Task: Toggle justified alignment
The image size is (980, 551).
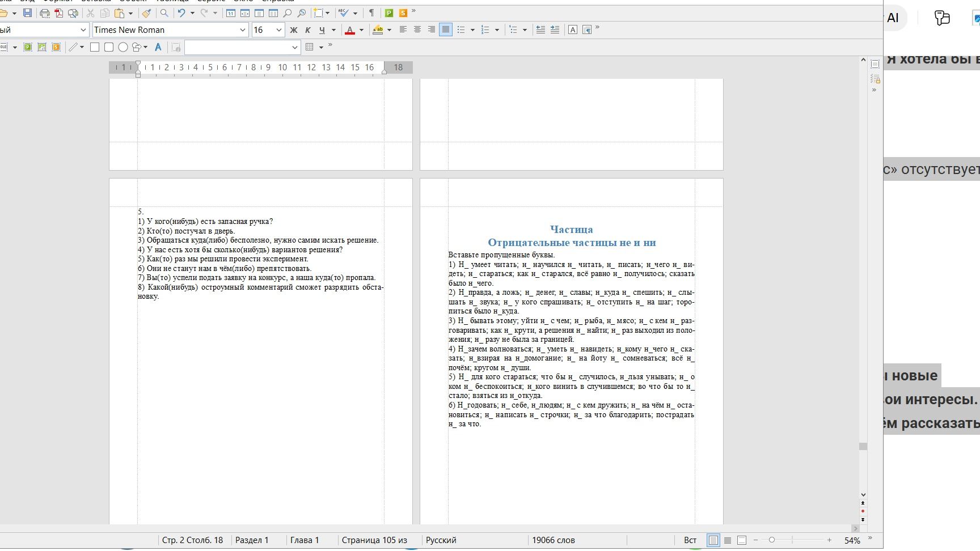Action: 446,29
